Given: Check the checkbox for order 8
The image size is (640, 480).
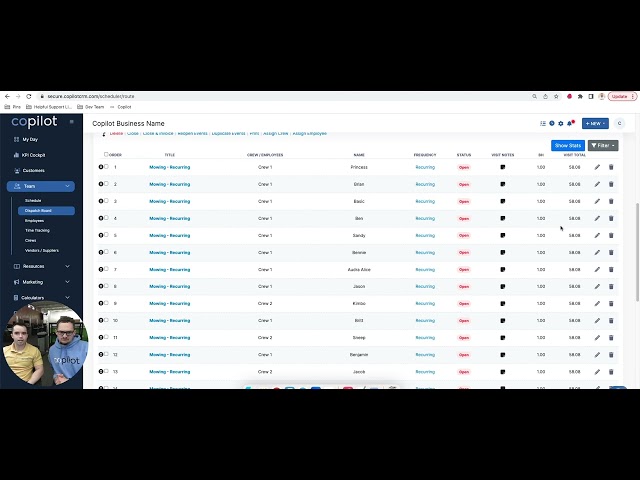Looking at the screenshot, I should pyautogui.click(x=106, y=286).
